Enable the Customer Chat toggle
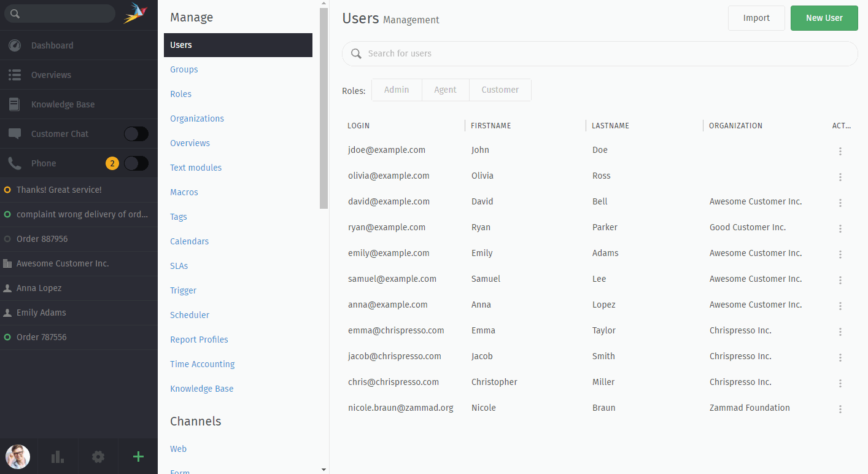868x474 pixels. [x=136, y=133]
